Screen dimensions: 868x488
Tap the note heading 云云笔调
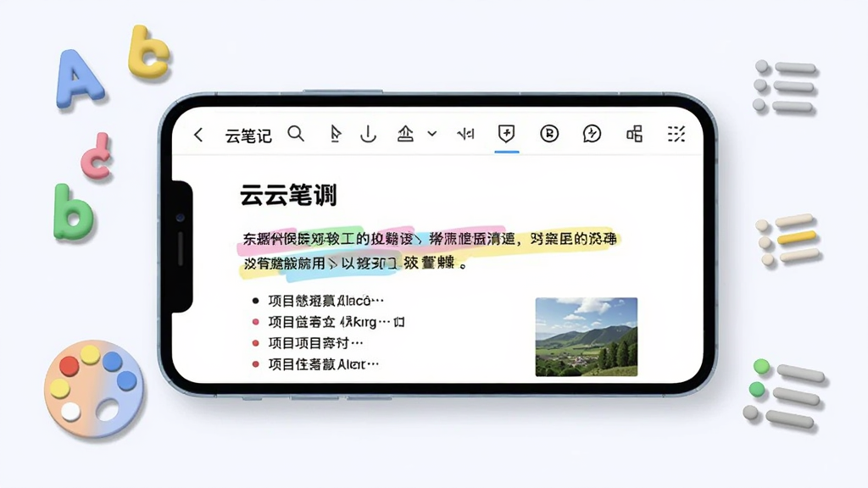point(288,196)
